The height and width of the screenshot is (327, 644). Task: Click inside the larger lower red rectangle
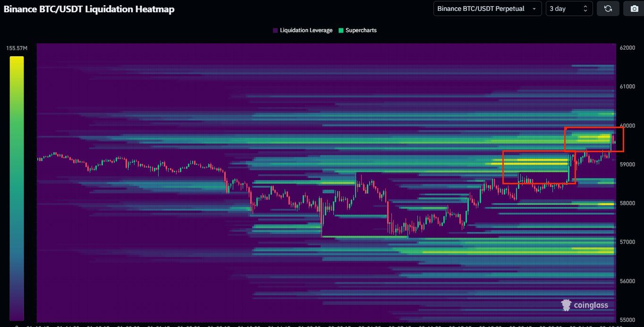(x=539, y=167)
